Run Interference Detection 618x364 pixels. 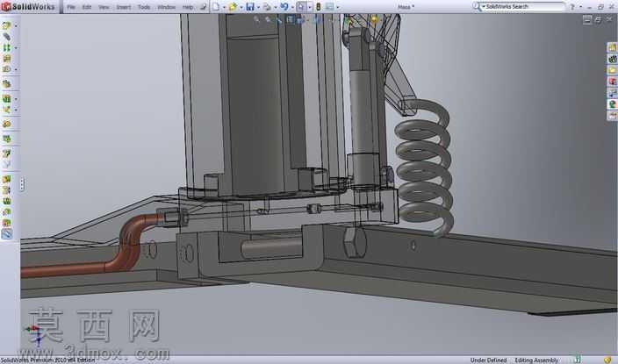coord(6,179)
